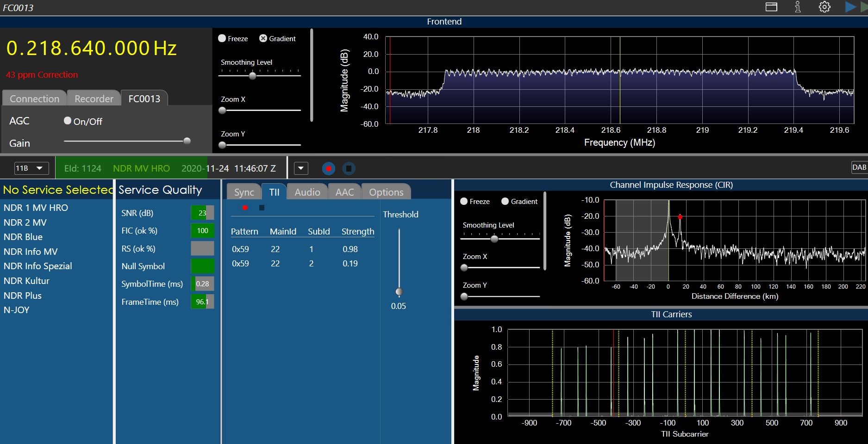Click the Threshold slider handle
Viewport: 868px width, 444px height.
[399, 291]
